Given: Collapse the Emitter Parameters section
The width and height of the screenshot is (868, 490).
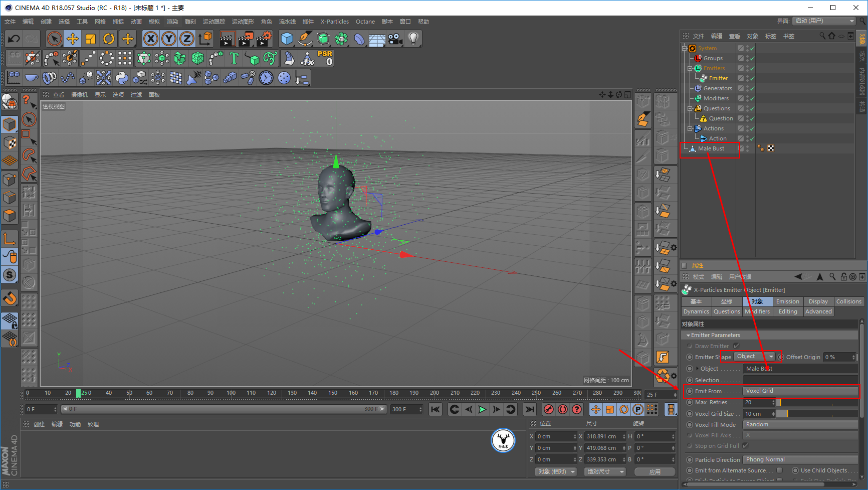Looking at the screenshot, I should pyautogui.click(x=689, y=335).
